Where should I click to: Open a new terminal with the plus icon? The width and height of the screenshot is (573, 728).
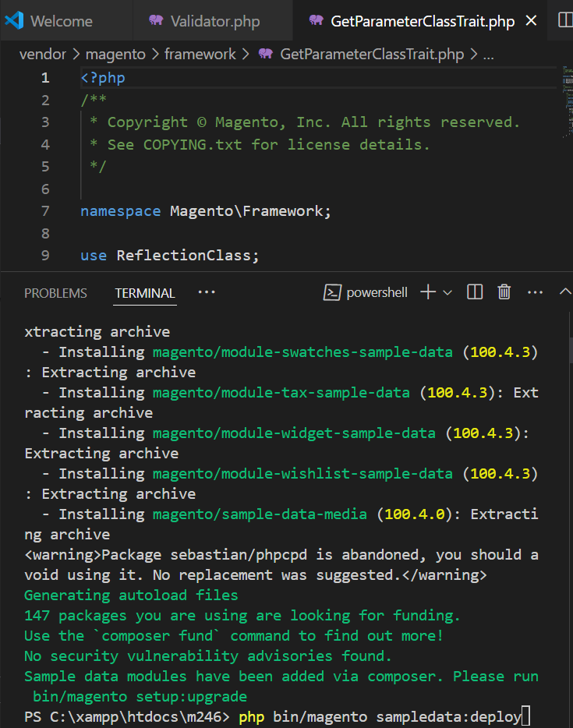(426, 292)
